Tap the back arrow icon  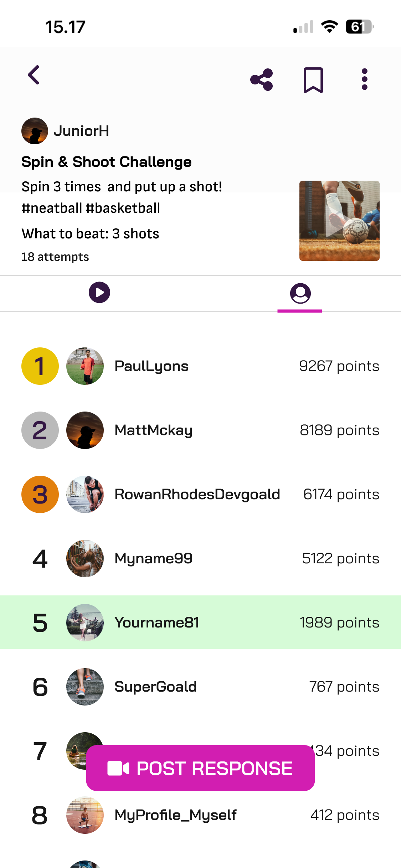(34, 75)
